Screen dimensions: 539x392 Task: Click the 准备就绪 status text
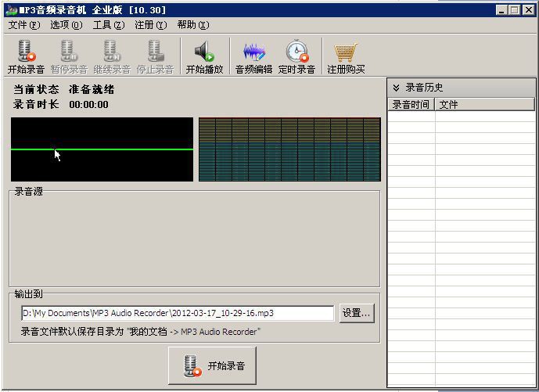(x=92, y=90)
